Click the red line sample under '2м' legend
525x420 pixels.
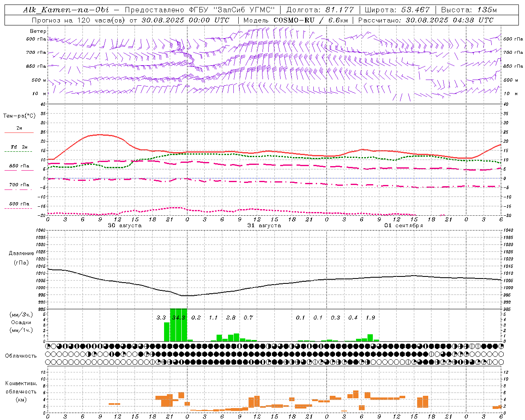tap(19, 133)
